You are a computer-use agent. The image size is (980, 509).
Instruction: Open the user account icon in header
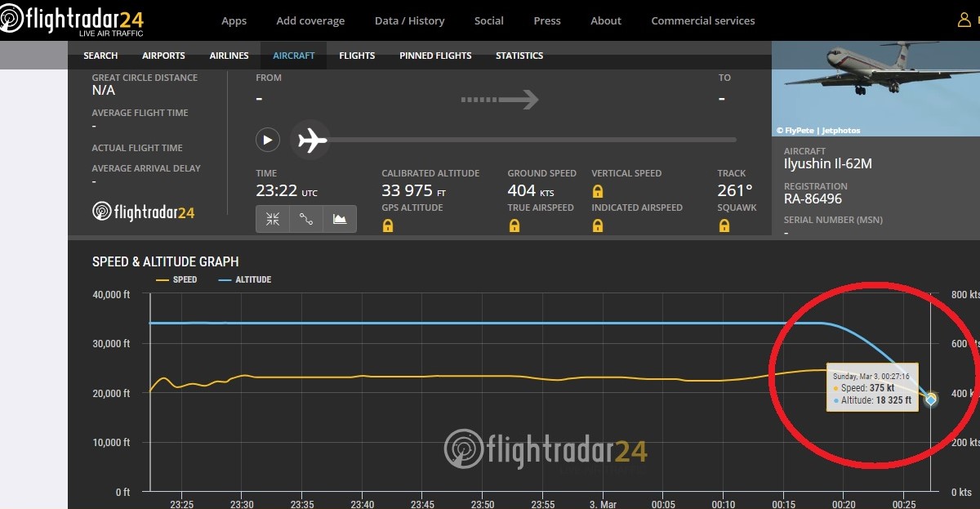[964, 20]
